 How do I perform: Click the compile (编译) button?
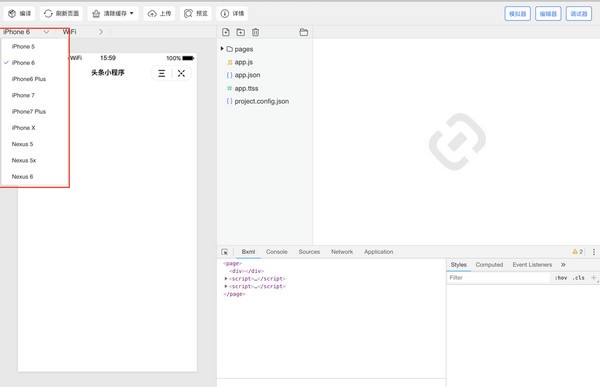(x=19, y=13)
